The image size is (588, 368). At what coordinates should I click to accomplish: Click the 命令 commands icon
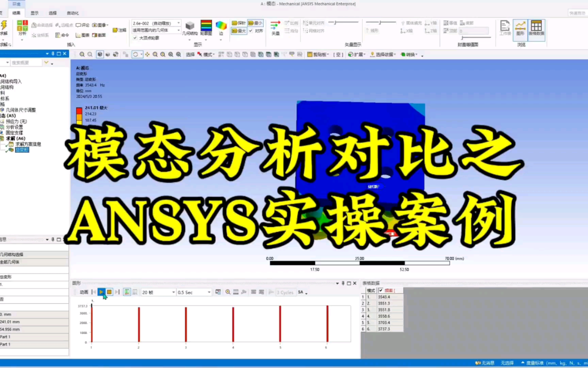(x=62, y=35)
